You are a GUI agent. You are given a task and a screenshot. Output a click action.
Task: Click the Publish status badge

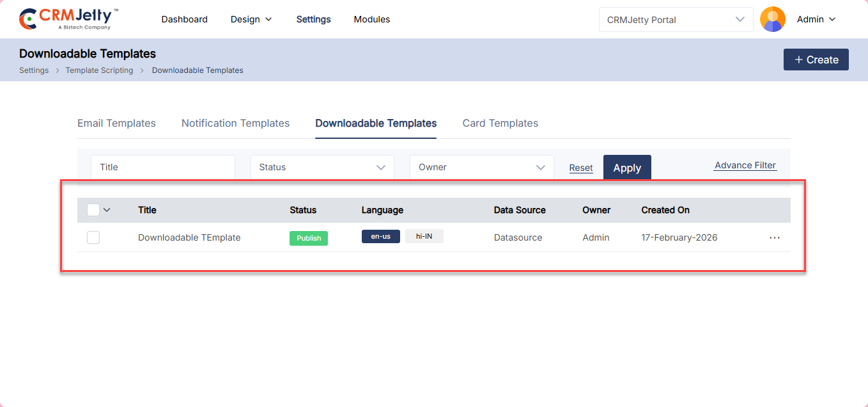click(309, 238)
